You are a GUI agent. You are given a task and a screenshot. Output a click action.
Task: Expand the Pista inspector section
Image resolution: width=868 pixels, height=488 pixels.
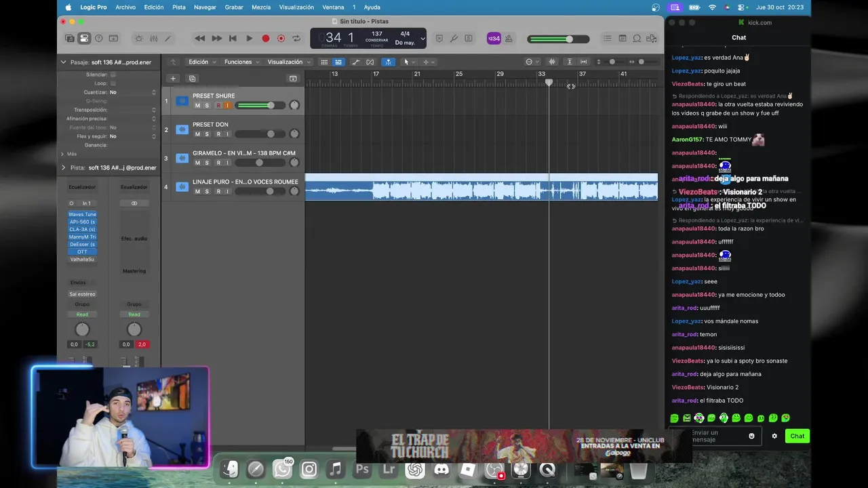coord(63,167)
